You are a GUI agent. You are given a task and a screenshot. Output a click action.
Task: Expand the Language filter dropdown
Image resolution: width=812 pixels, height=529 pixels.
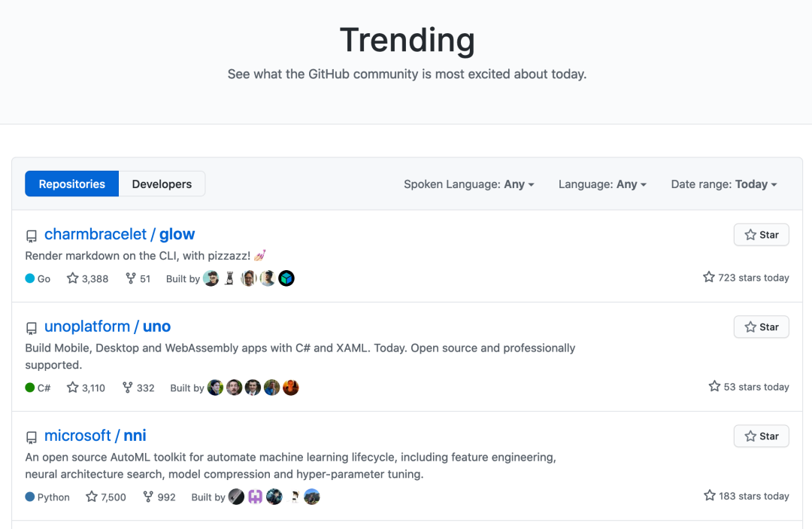click(601, 184)
